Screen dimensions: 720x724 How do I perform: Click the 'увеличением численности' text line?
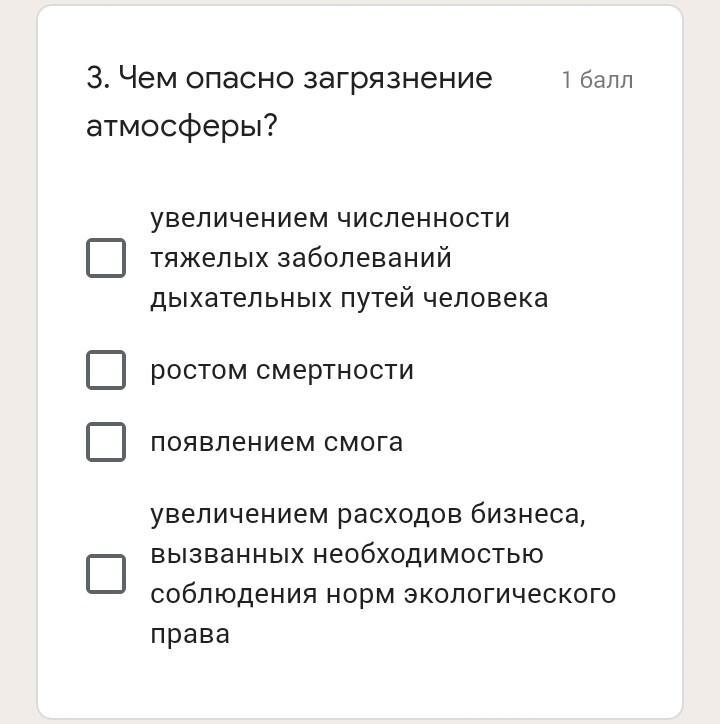click(330, 218)
